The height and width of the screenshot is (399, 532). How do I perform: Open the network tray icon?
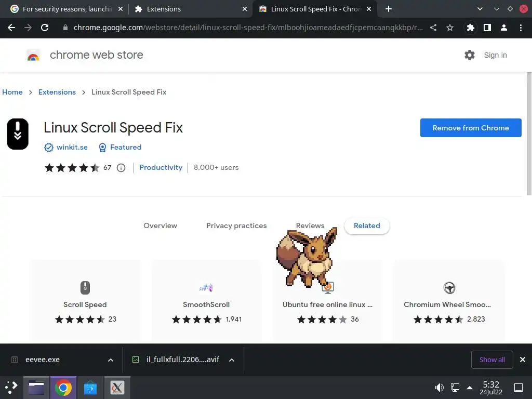(x=455, y=388)
